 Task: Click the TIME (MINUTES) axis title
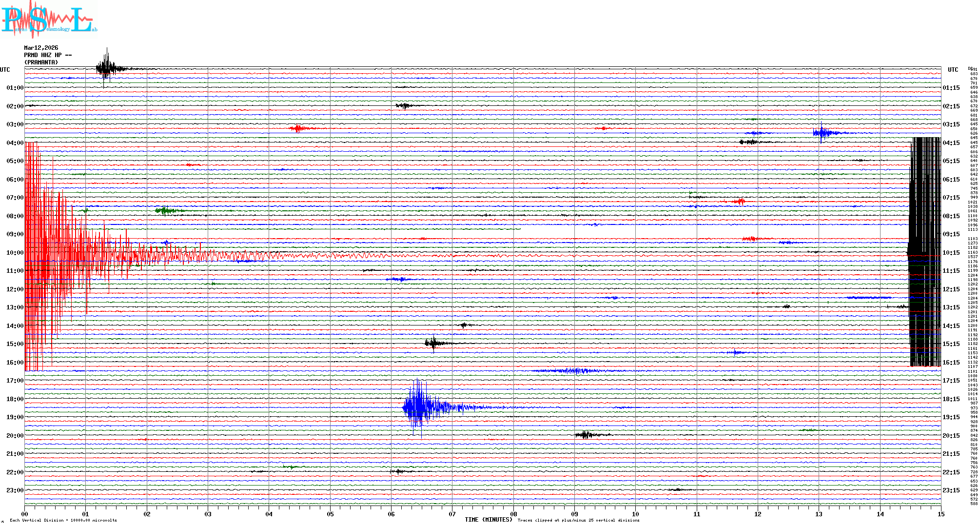tap(488, 520)
